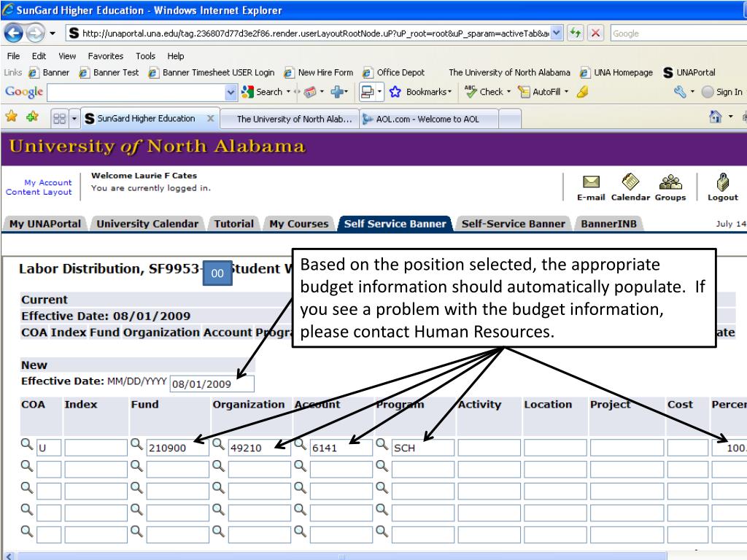Click the highlighter pen icon
The width and height of the screenshot is (747, 560).
coord(582,92)
